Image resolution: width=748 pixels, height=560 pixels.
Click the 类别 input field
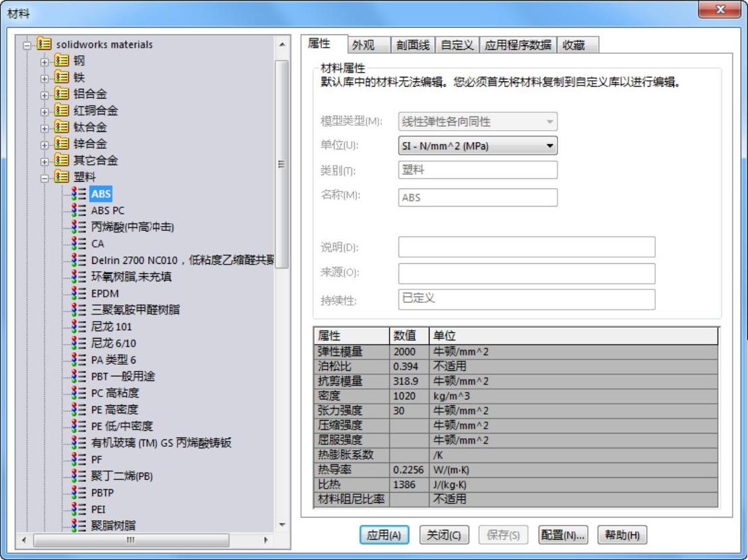tap(477, 170)
